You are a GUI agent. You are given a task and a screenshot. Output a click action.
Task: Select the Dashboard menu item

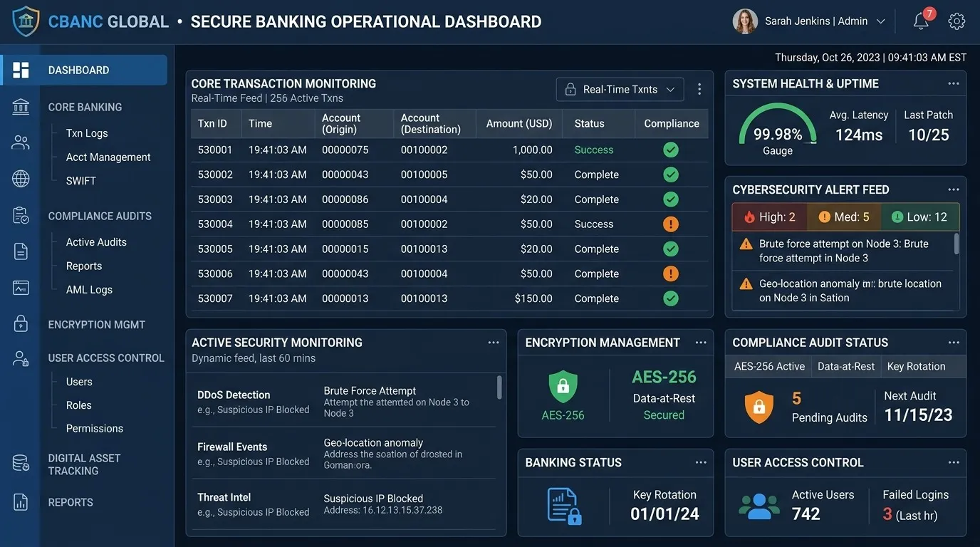click(x=85, y=70)
